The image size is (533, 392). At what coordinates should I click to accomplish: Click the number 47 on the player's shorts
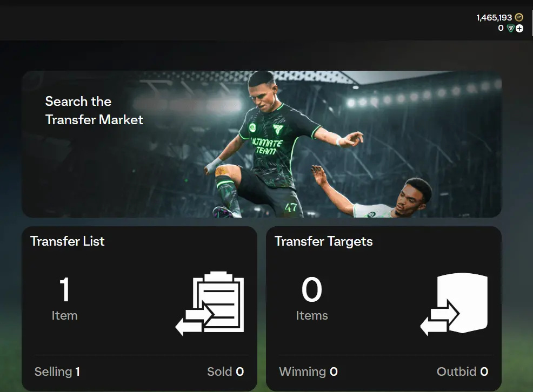pyautogui.click(x=291, y=207)
